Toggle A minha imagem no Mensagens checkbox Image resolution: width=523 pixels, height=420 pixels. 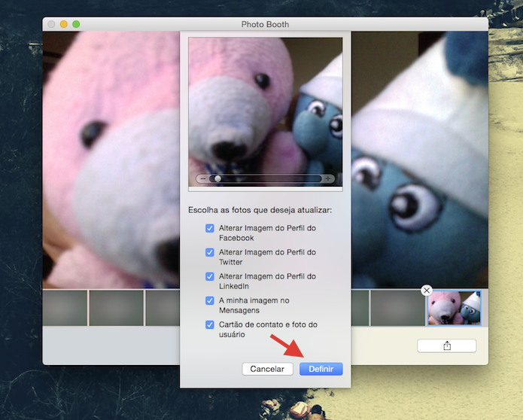pyautogui.click(x=210, y=300)
